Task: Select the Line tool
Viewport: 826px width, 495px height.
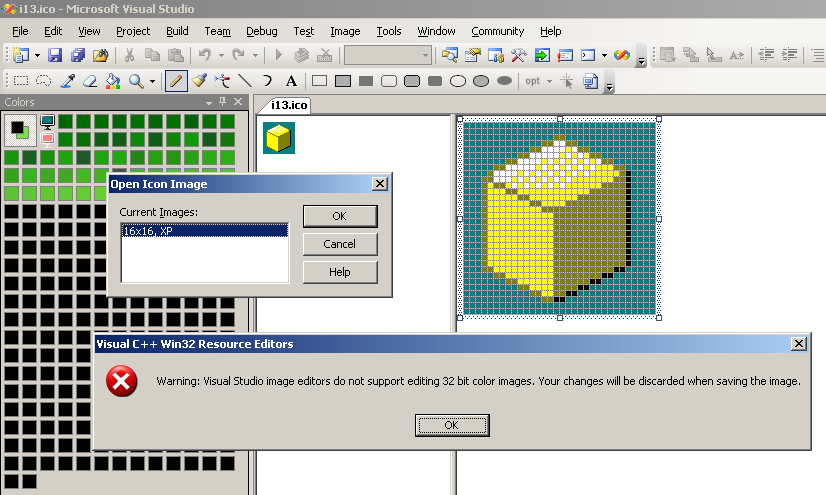Action: (245, 81)
